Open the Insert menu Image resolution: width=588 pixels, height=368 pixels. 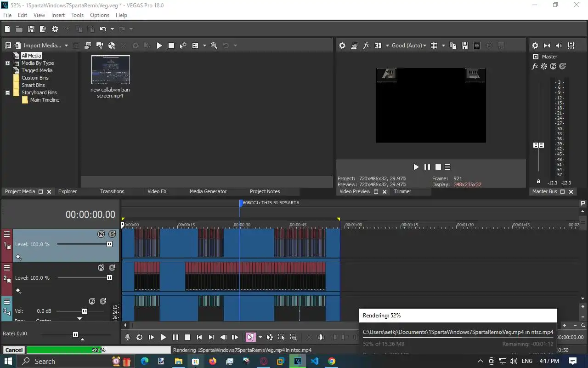point(58,15)
